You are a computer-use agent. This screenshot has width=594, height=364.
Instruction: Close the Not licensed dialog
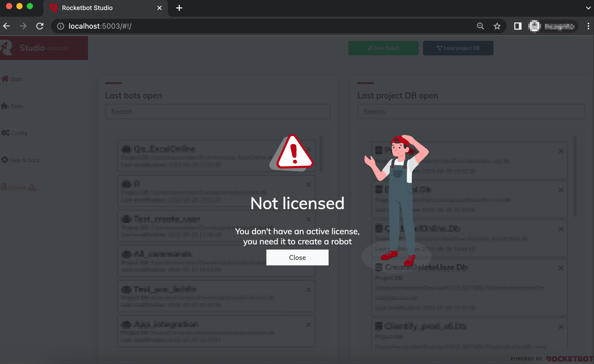[x=297, y=257]
